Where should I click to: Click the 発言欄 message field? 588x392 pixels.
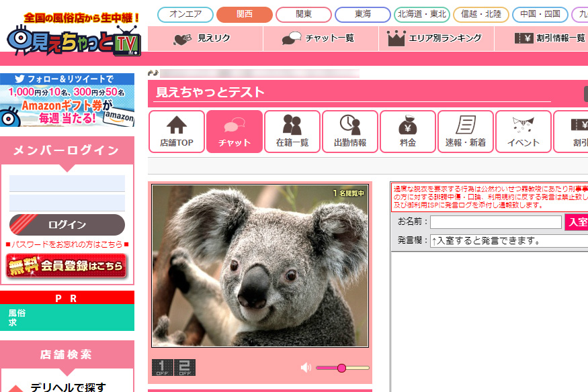pos(509,241)
